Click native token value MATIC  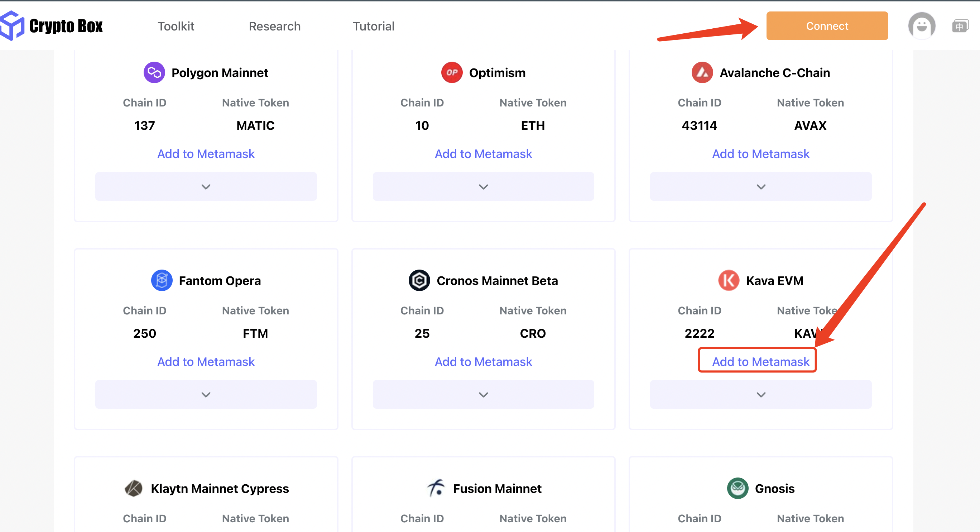click(255, 126)
